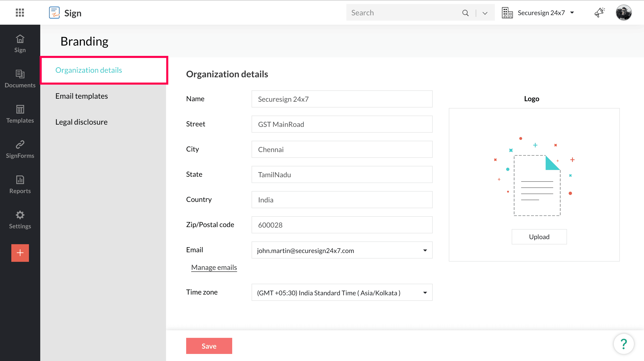Expand the search filter chevron

click(485, 13)
